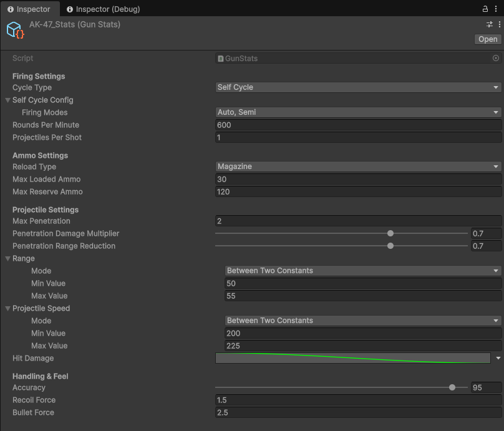Lock the Inspector with the padlock
The width and height of the screenshot is (504, 431).
pos(485,9)
